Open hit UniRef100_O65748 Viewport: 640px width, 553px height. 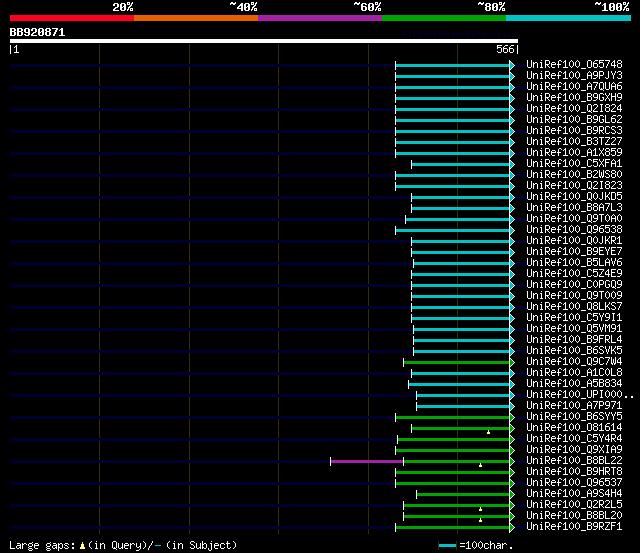(574, 64)
